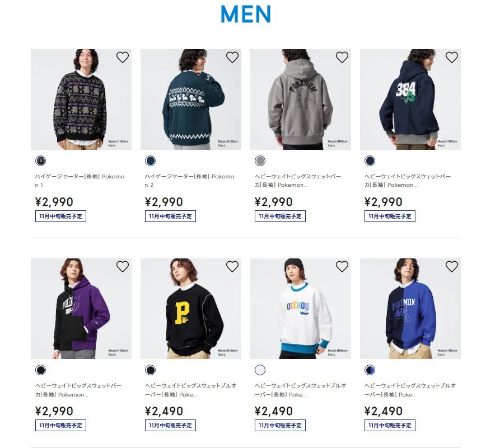Heart the blue two-tone Pokemon sweatshirt

(452, 267)
